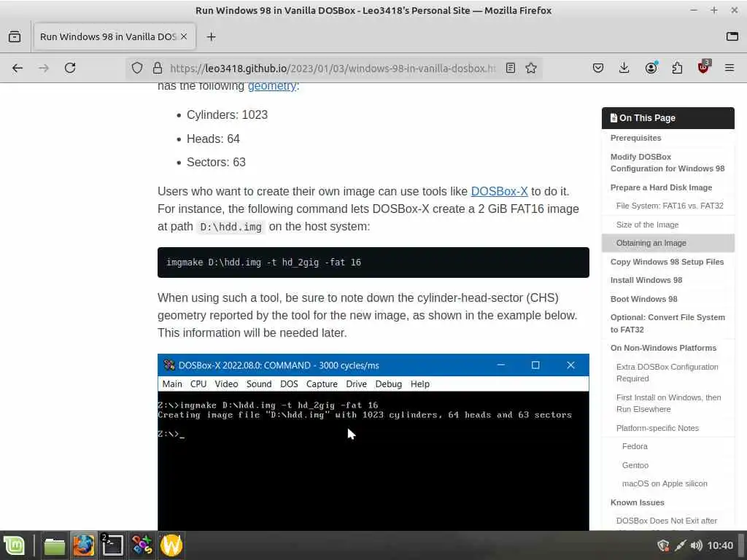Go to DOSBox Does Not Exit after

(x=667, y=521)
